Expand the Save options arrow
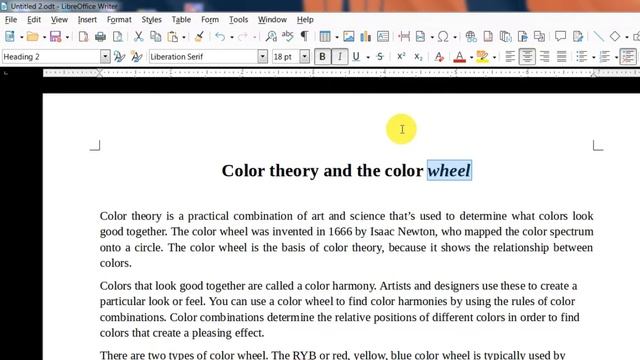 [x=67, y=38]
